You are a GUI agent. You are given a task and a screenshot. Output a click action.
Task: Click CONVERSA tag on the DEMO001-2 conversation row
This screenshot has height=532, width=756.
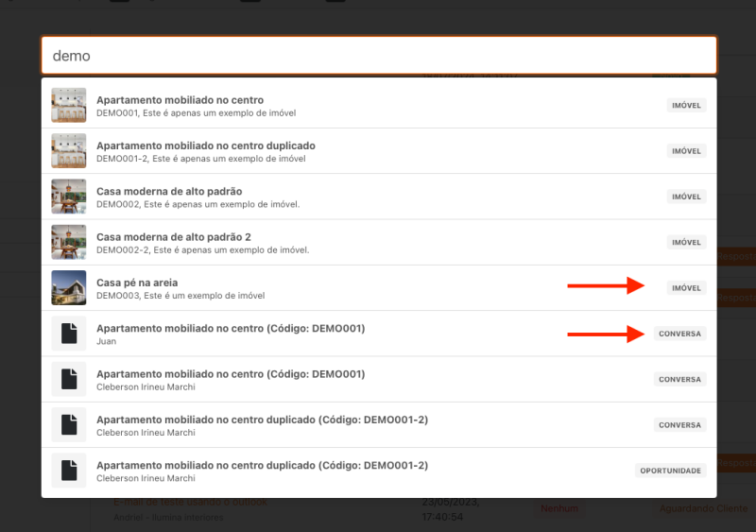(679, 425)
